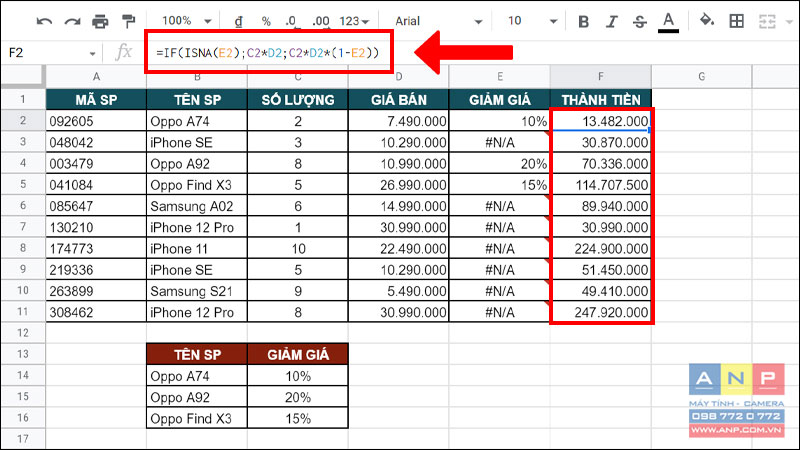The image size is (800, 450).
Task: Click the #N/A cell in row 3
Action: (x=499, y=142)
